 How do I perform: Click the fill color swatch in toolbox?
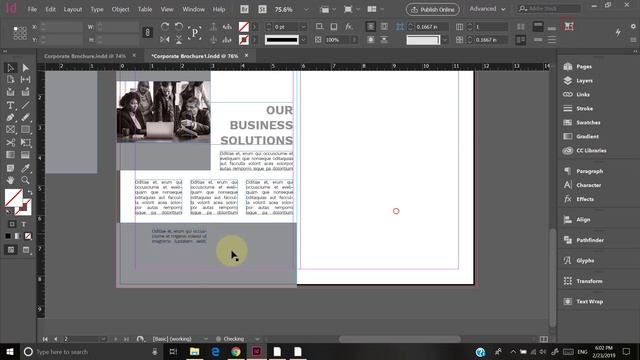13,198
